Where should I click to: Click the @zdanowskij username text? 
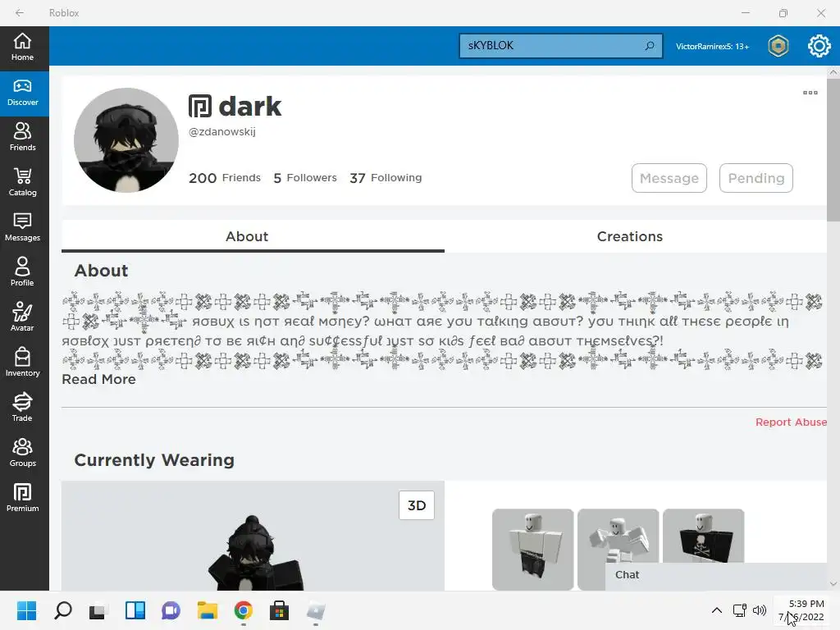[221, 132]
